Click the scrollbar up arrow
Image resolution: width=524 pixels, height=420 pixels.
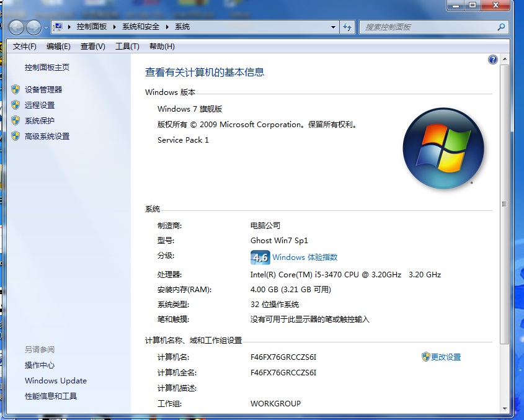(505, 59)
